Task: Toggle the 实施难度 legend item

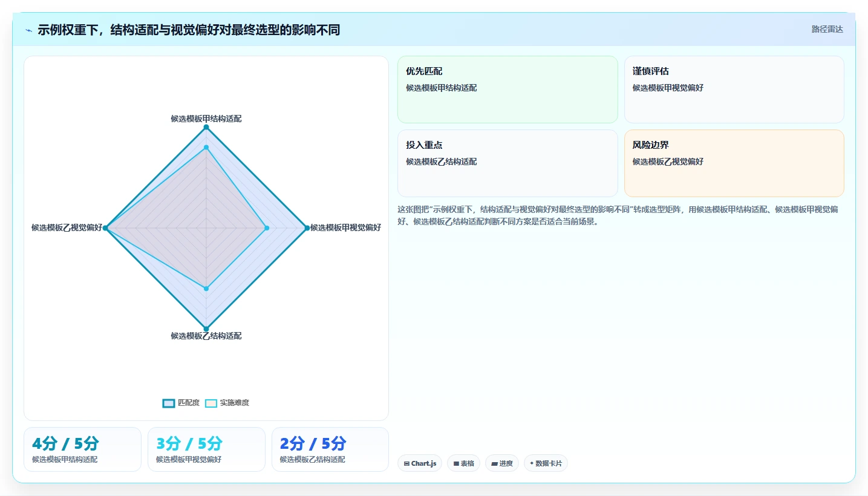Action: tap(227, 403)
